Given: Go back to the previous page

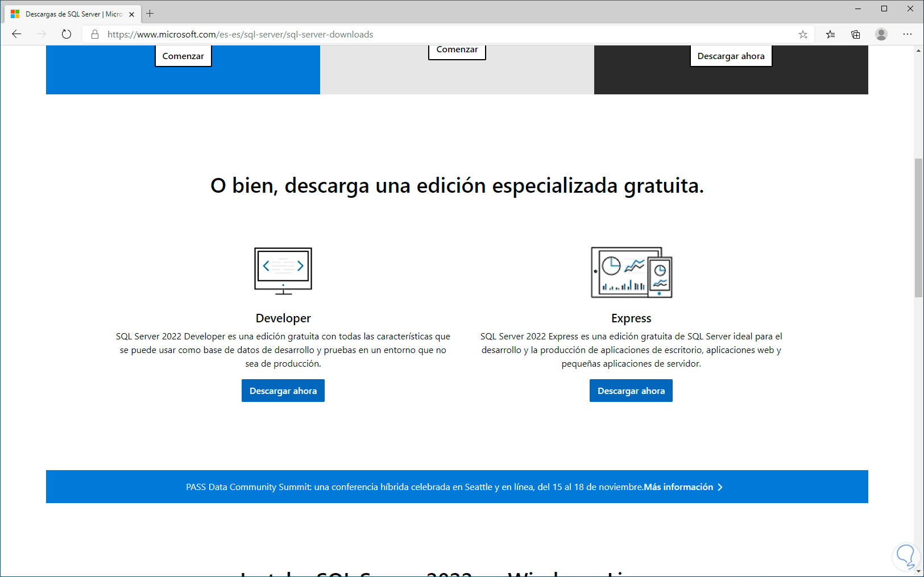Looking at the screenshot, I should (16, 34).
